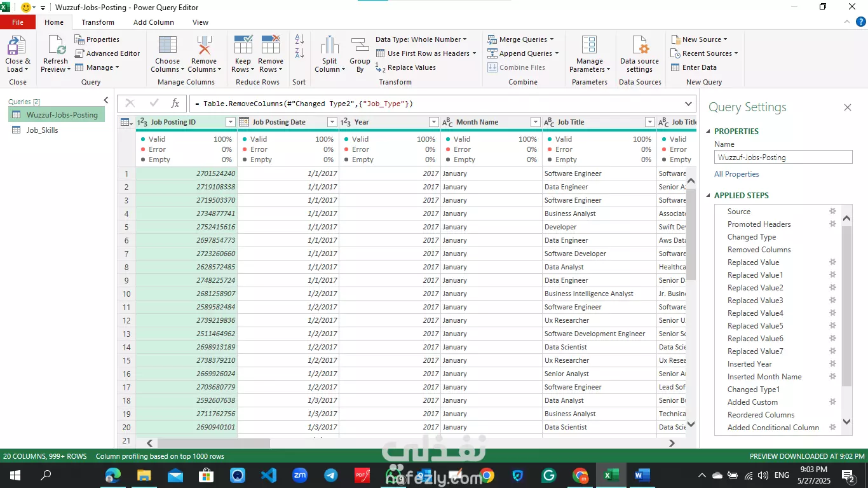
Task: Open the Windows Start menu
Action: coord(15,475)
